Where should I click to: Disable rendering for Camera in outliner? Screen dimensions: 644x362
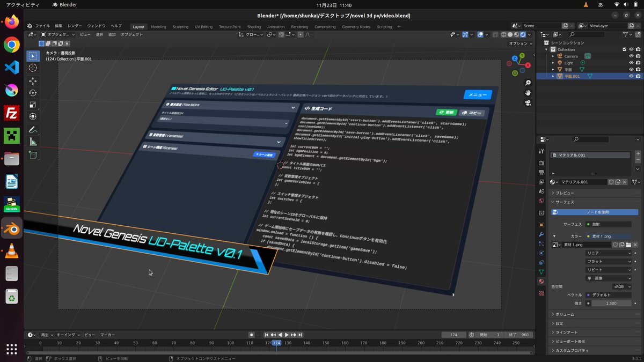638,56
